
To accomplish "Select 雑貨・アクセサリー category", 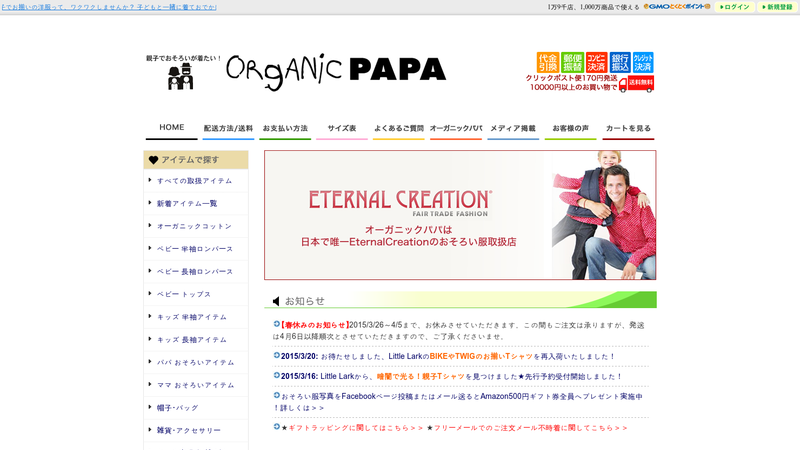I will pos(188,431).
